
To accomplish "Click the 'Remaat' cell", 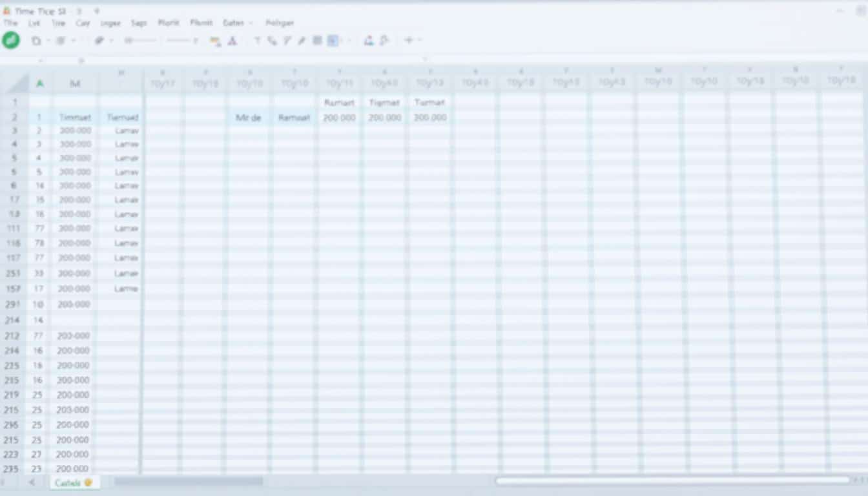I will coord(294,118).
